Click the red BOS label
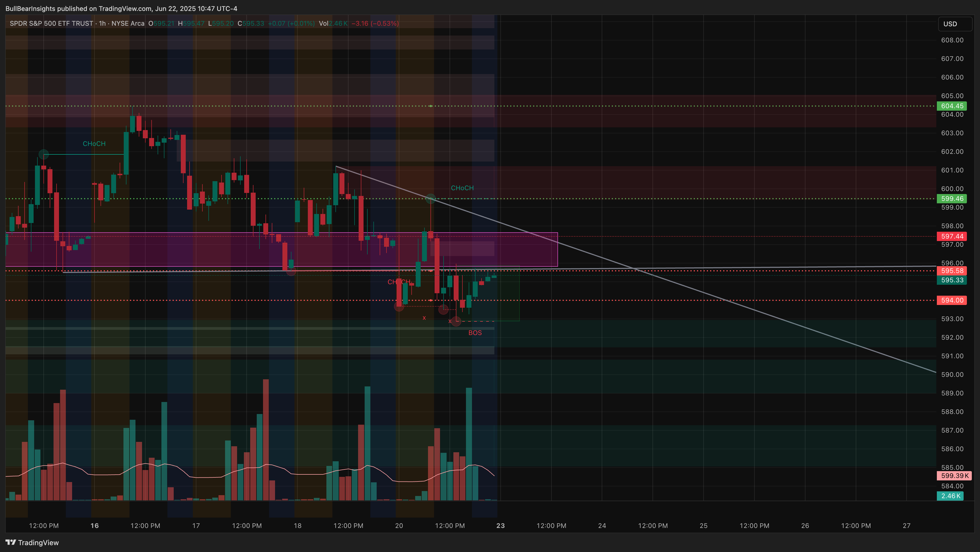The height and width of the screenshot is (552, 980). tap(475, 333)
